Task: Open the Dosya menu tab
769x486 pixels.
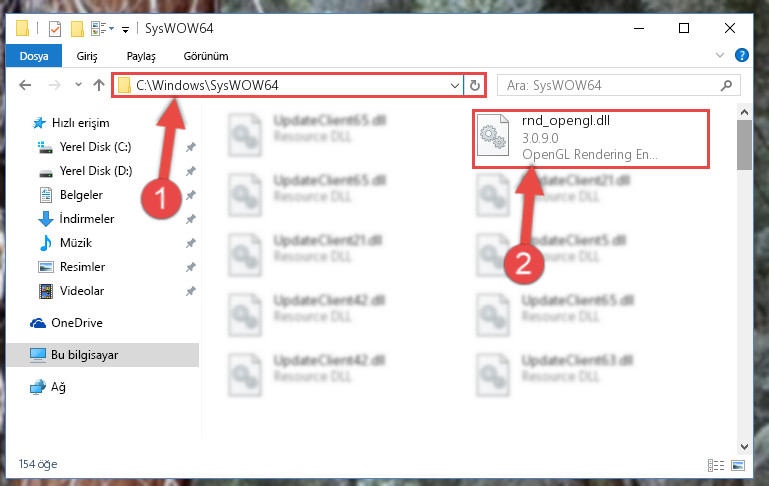Action: pyautogui.click(x=34, y=55)
